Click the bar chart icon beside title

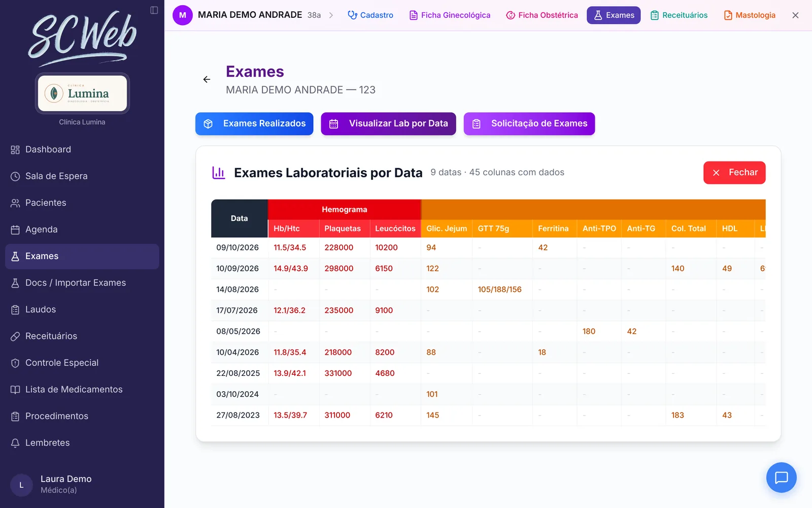pyautogui.click(x=219, y=173)
